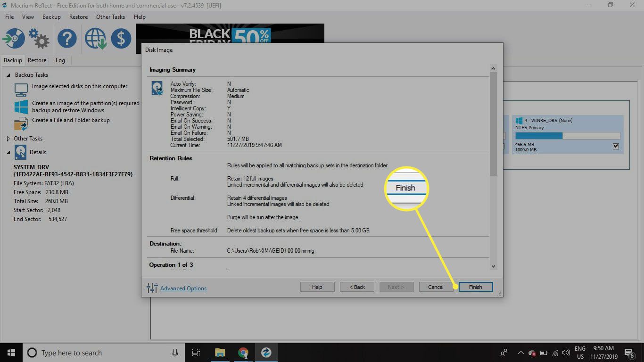Click the globe download update icon
644x362 pixels.
click(95, 39)
